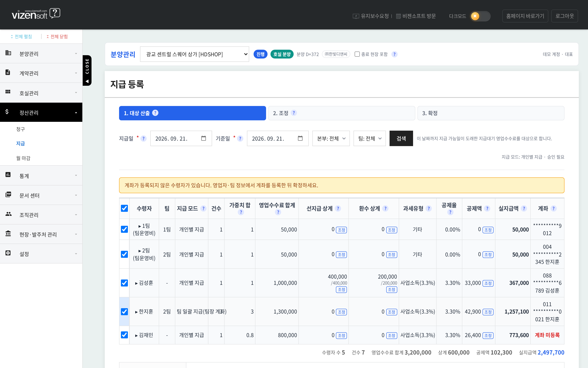This screenshot has height=368, width=588.
Task: Expand the 분양관리 sidebar menu
Action: [41, 54]
